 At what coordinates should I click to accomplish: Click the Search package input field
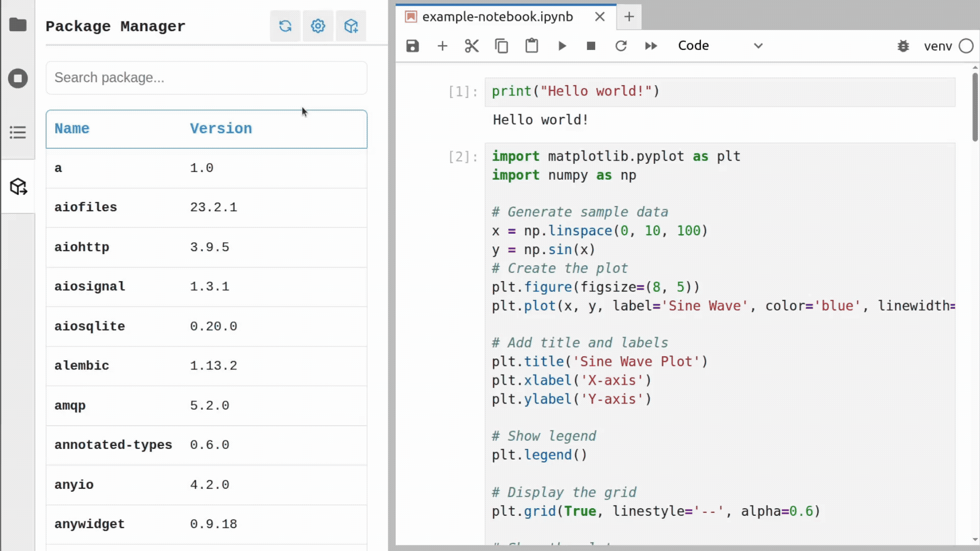[206, 78]
